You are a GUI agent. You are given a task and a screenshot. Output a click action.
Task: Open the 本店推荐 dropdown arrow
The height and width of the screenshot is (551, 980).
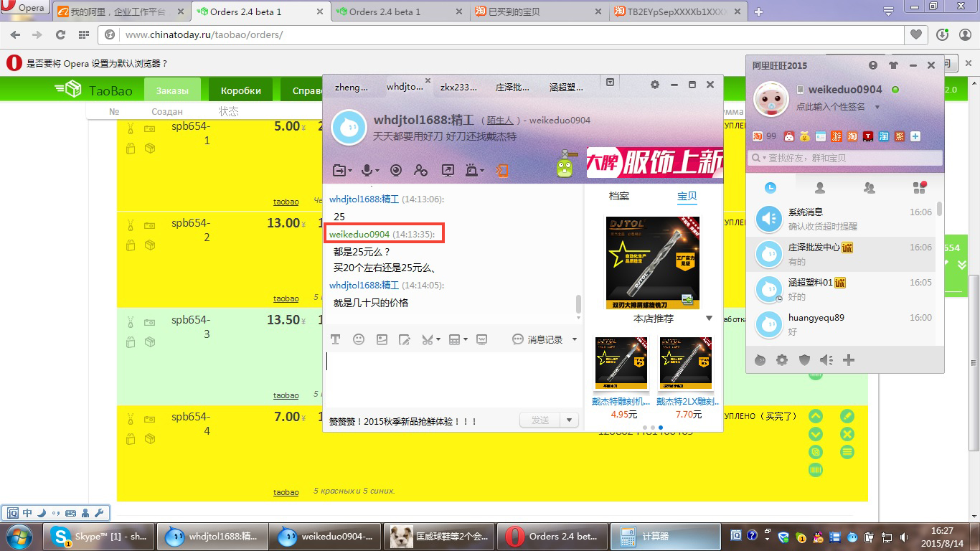tap(709, 319)
